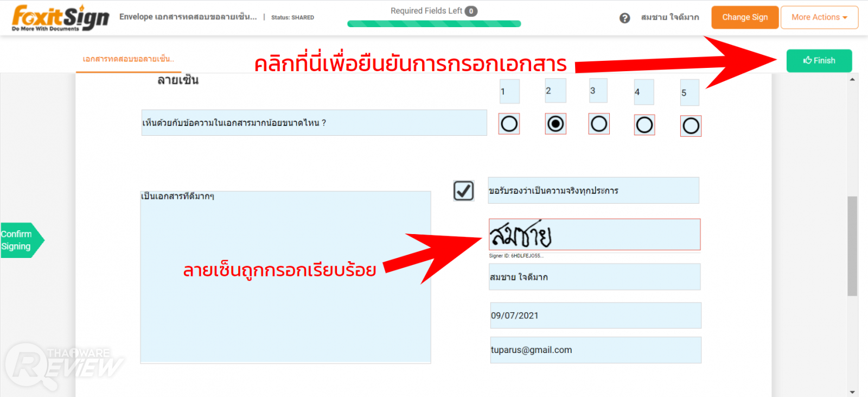Viewport: 868px width, 397px height.
Task: Toggle the ขอรับรองว่าเป็นความจริง checkbox
Action: point(464,191)
